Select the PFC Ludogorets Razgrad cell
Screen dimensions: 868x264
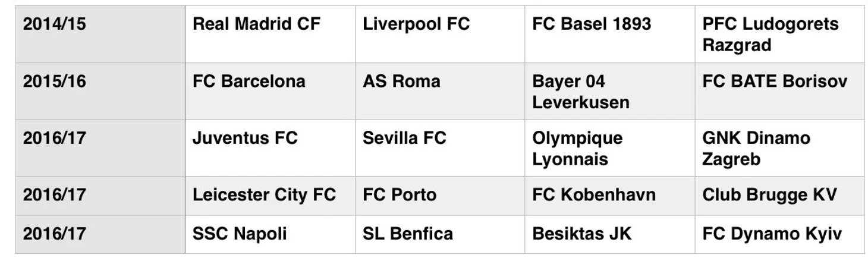(779, 34)
